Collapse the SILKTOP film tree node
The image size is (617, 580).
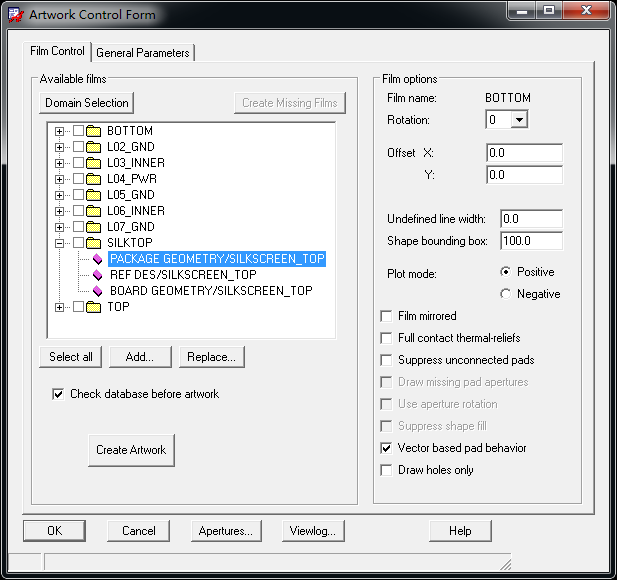(60, 243)
